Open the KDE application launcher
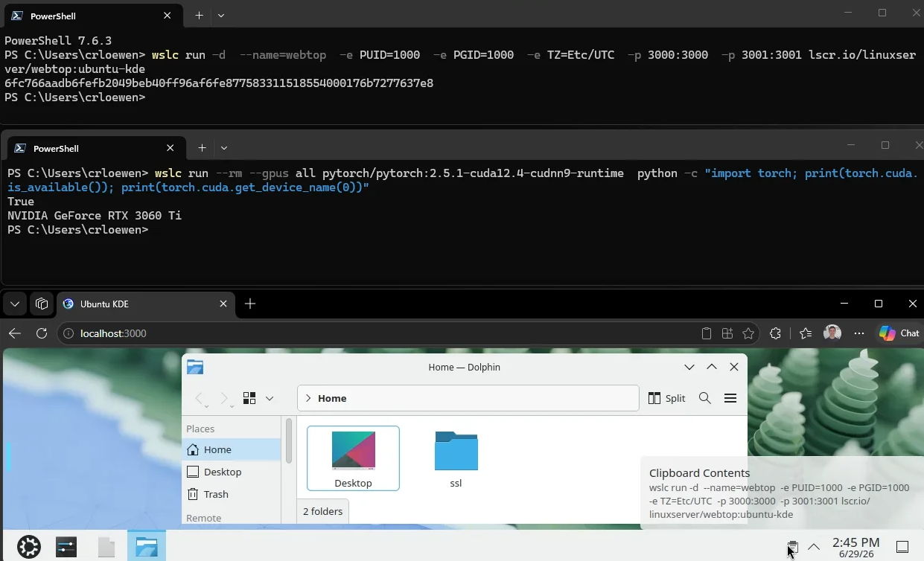924x561 pixels. click(28, 547)
